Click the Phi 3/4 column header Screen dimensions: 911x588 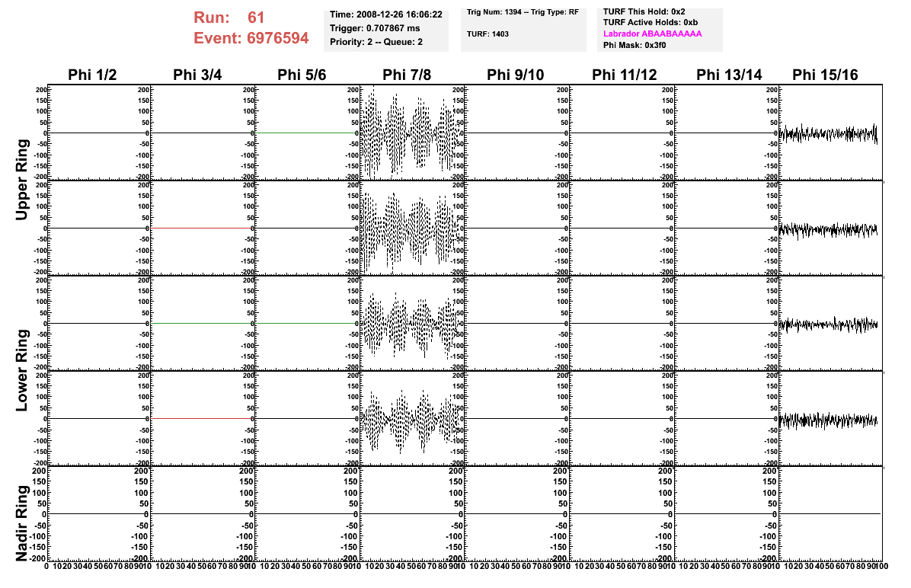[x=197, y=75]
